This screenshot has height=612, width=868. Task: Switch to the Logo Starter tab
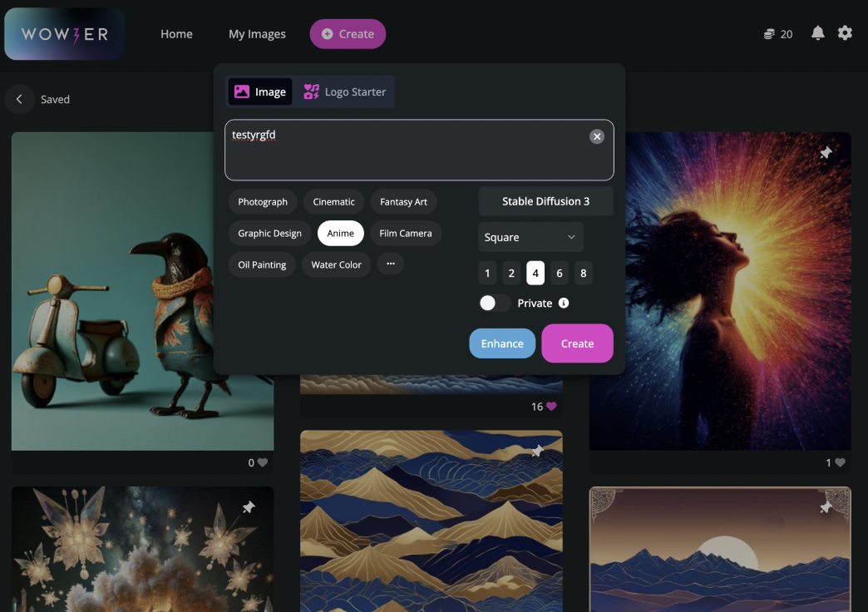pyautogui.click(x=345, y=91)
